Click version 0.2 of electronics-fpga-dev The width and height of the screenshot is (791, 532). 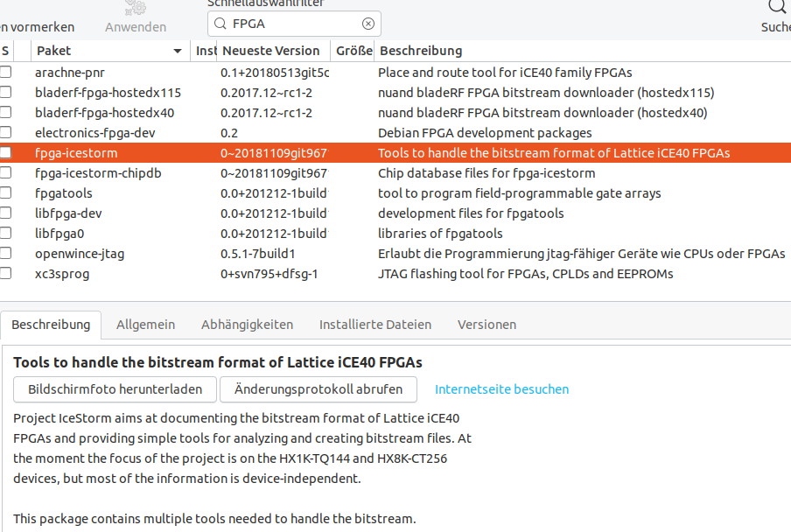point(229,133)
